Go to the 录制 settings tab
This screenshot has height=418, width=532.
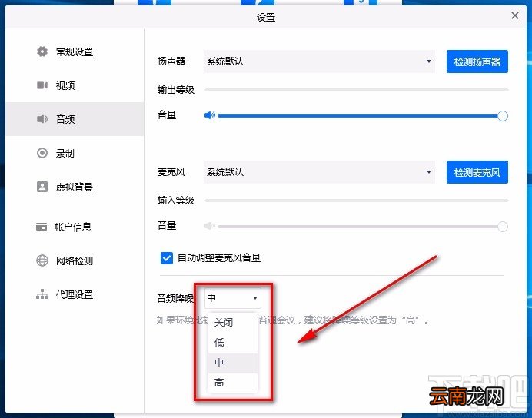75,153
